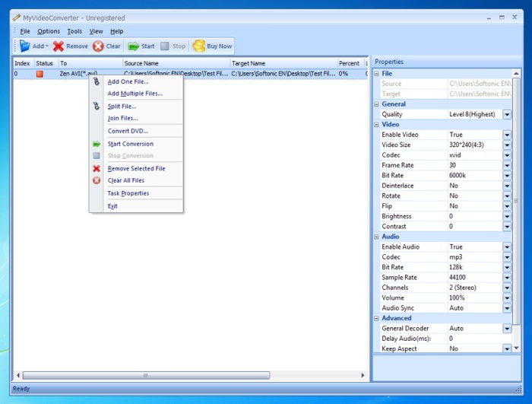Open the Tools menu
The width and height of the screenshot is (532, 404).
(x=74, y=31)
